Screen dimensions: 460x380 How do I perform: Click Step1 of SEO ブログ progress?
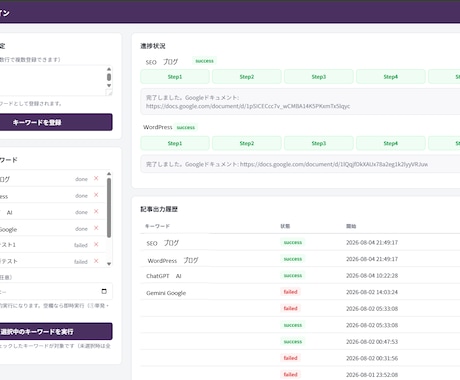tap(175, 77)
